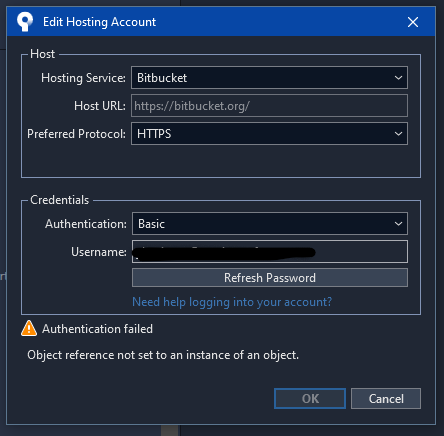The height and width of the screenshot is (436, 444).
Task: Click the Authentication failed message text
Action: click(x=97, y=329)
